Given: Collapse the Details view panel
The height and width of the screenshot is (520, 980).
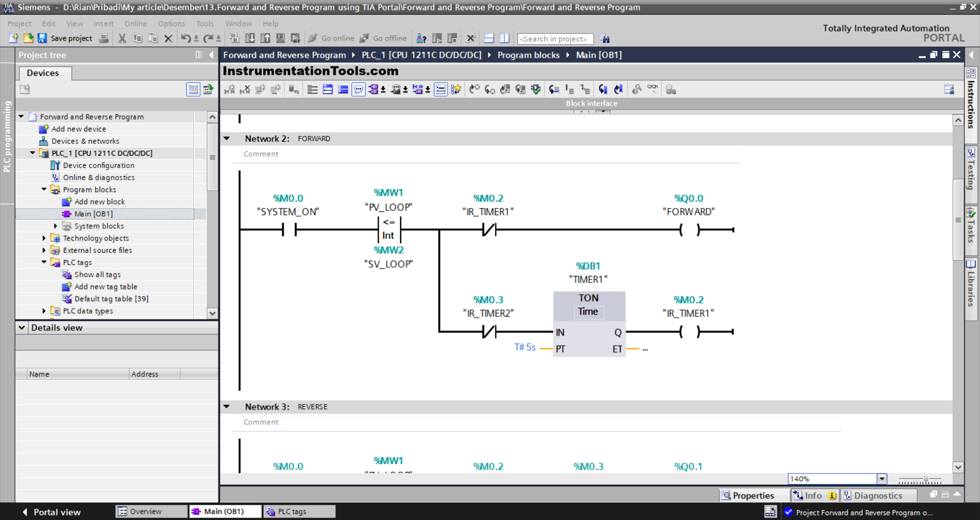Looking at the screenshot, I should (22, 327).
